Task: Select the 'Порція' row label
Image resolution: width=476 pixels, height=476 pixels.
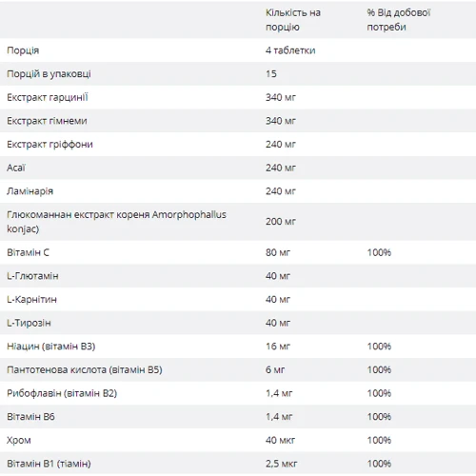Action: (x=23, y=50)
